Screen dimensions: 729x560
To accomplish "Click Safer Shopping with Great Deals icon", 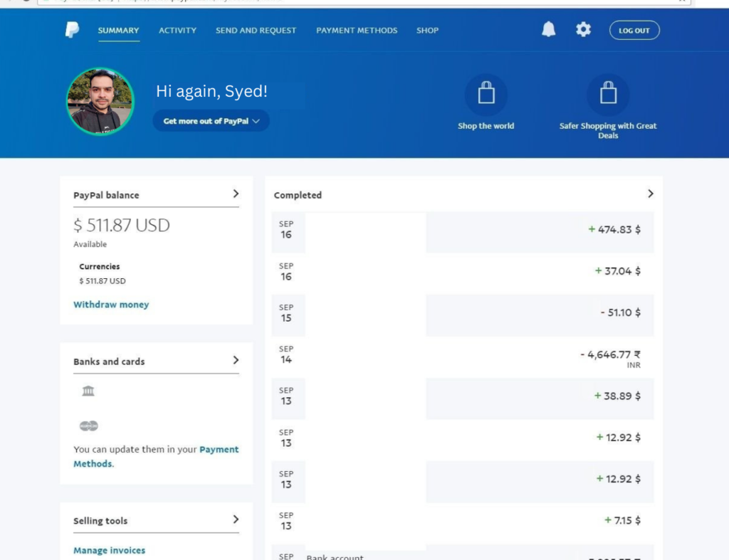I will point(608,95).
